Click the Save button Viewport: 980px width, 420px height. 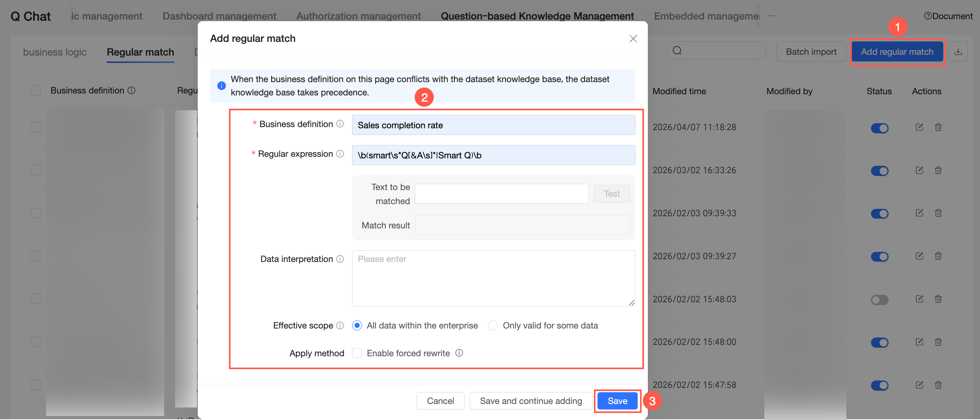(617, 401)
